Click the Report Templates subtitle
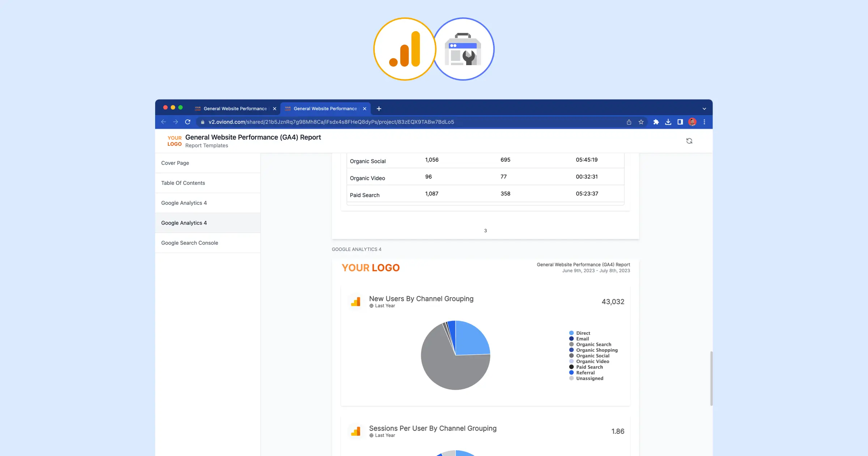Screen dimensions: 868x456 point(207,145)
